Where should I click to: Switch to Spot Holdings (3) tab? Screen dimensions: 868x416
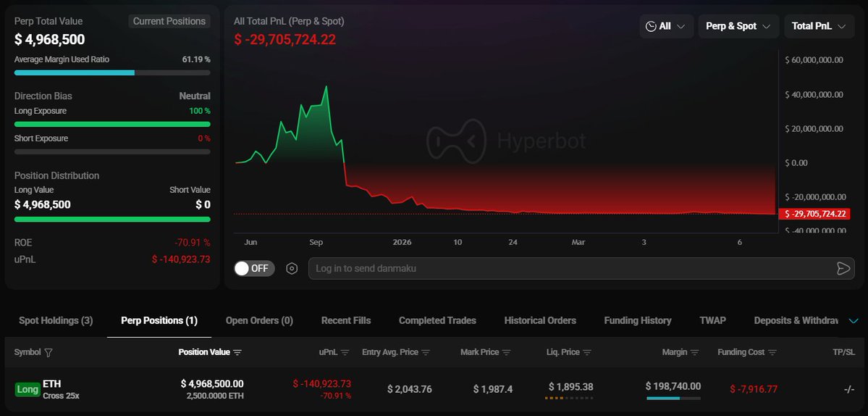(56, 321)
